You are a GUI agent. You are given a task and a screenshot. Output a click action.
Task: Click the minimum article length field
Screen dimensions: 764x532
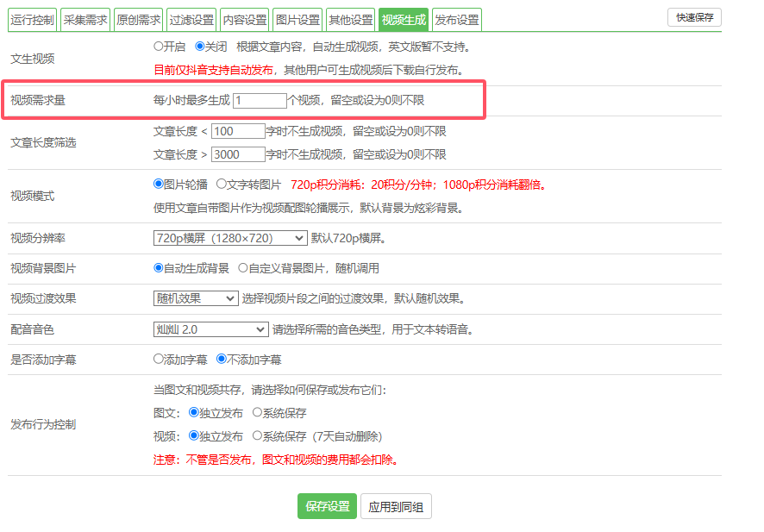(x=238, y=132)
